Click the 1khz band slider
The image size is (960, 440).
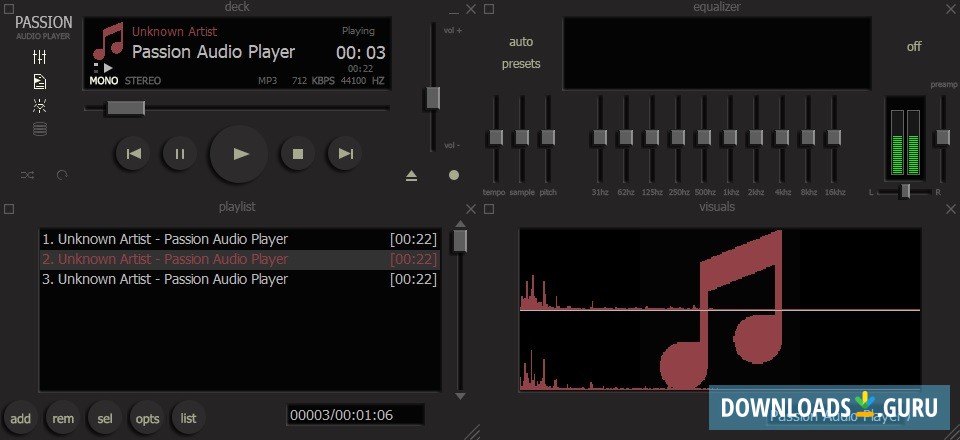(730, 138)
